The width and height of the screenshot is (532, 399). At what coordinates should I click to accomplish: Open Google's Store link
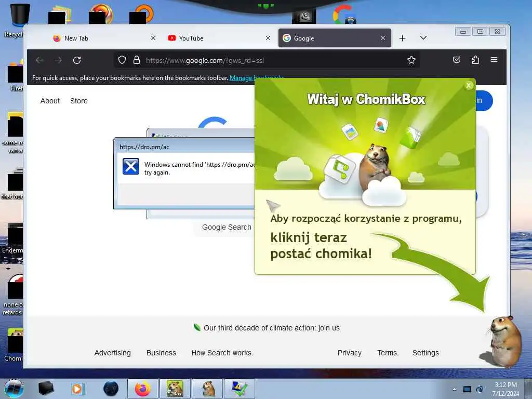(x=79, y=101)
